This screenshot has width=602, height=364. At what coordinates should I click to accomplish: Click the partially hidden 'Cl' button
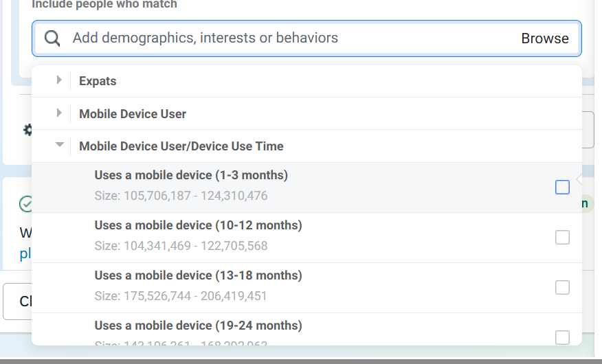(18, 302)
